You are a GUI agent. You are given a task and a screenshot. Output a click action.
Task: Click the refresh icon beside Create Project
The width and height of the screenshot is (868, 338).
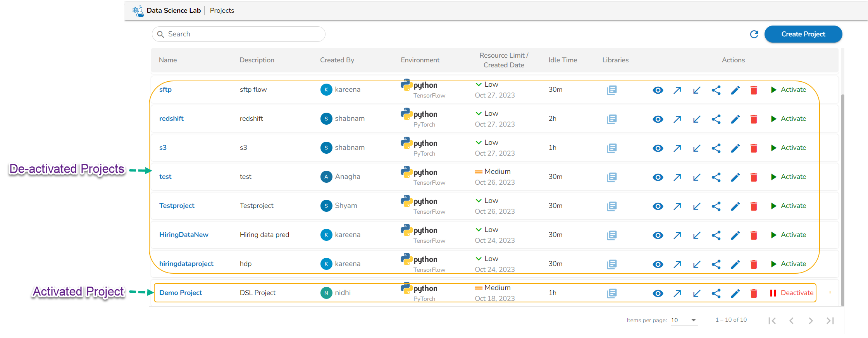pos(754,34)
